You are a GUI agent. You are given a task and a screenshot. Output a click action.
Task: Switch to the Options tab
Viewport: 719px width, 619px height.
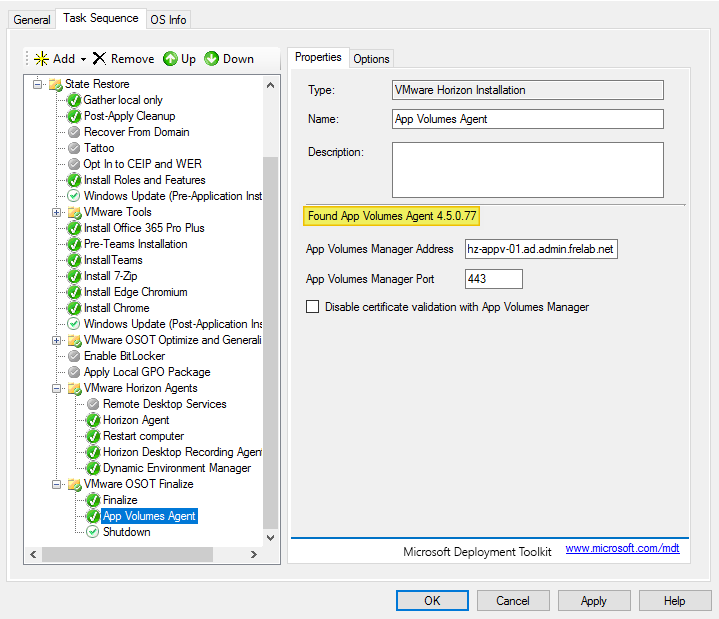[x=371, y=59]
